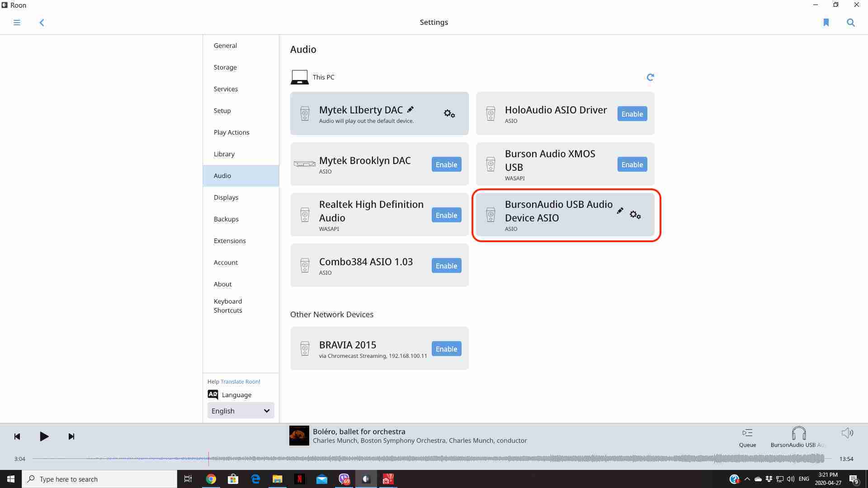Image resolution: width=868 pixels, height=488 pixels.
Task: Open File Explorer from the taskbar
Action: [x=277, y=479]
